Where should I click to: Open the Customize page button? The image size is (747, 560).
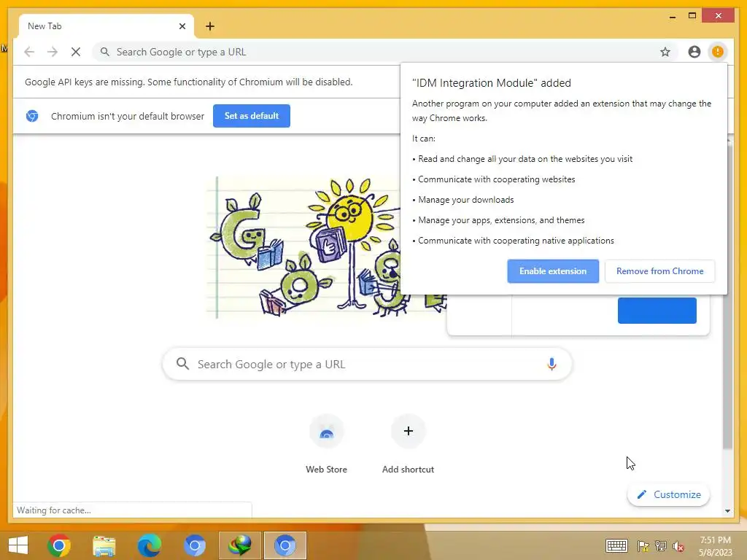[x=668, y=494]
